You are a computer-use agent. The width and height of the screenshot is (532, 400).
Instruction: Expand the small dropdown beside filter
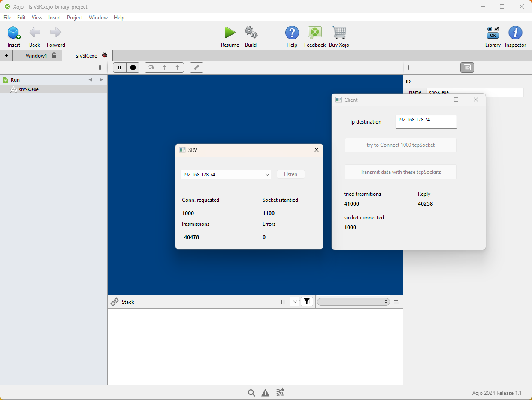pos(295,302)
